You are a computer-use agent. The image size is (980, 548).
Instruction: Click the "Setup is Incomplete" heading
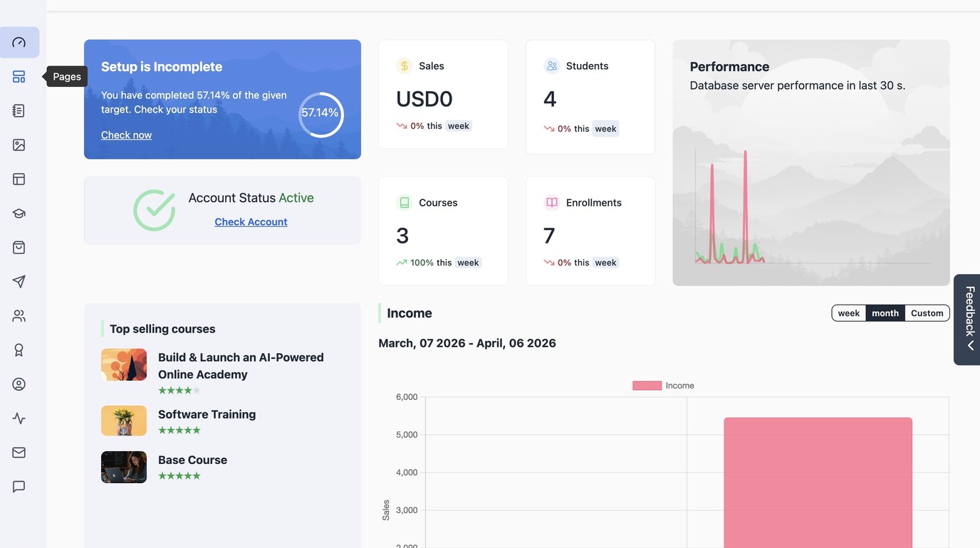(x=162, y=67)
